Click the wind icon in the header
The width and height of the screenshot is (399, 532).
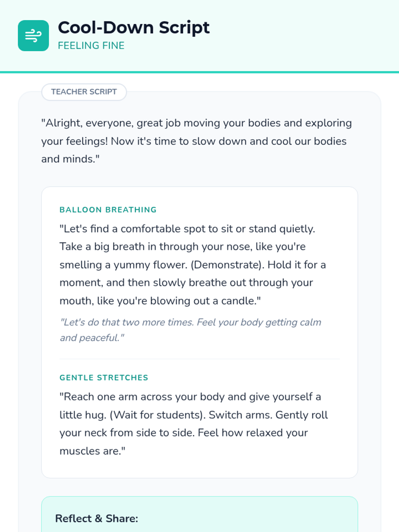(33, 36)
